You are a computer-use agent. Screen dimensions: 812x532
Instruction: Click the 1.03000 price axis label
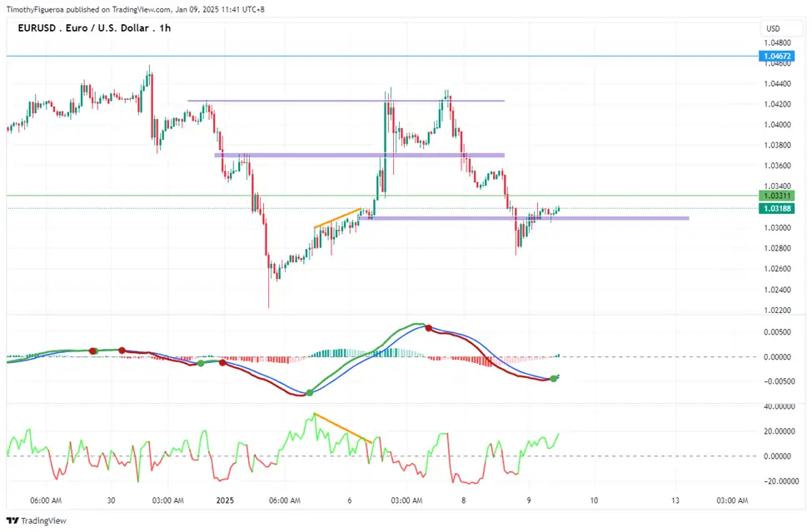point(777,228)
